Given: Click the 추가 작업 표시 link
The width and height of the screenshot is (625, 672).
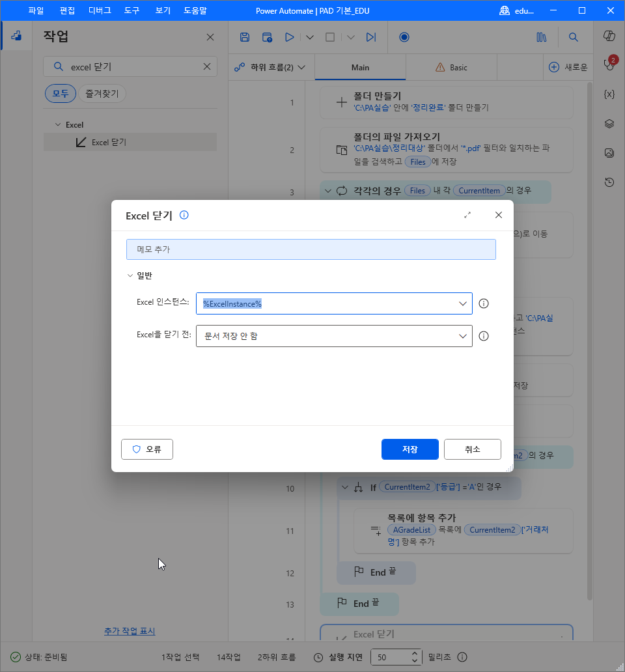Looking at the screenshot, I should pos(130,631).
